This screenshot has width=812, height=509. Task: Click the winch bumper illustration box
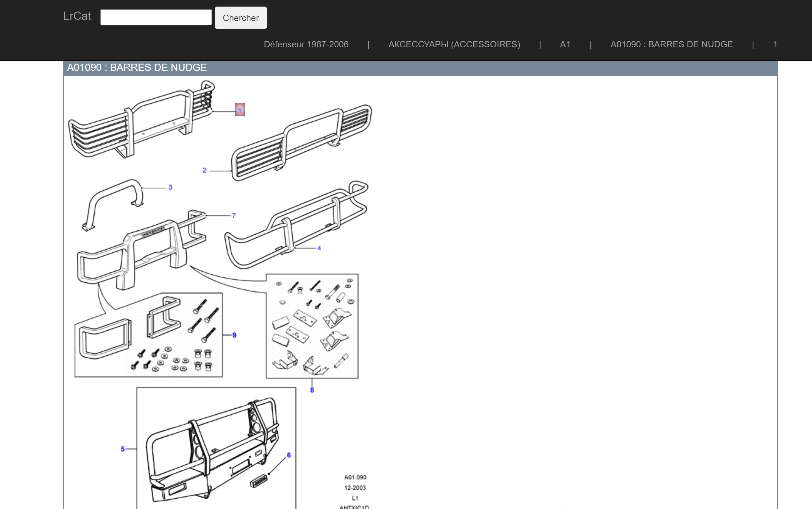pos(216,448)
